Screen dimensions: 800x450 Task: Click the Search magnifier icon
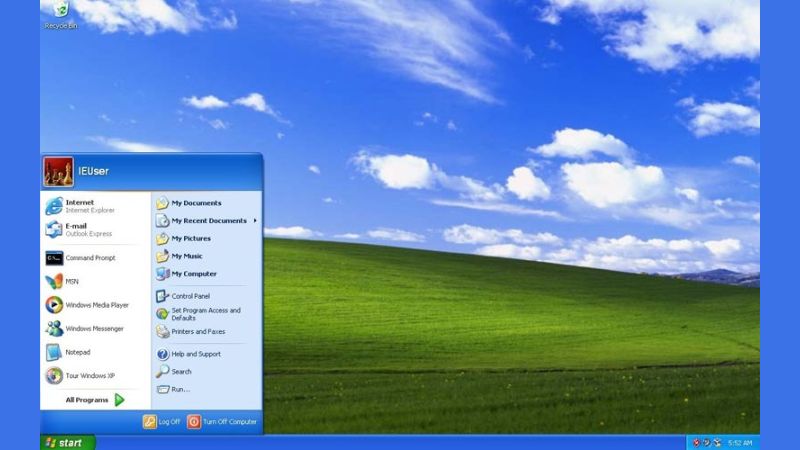pos(162,371)
